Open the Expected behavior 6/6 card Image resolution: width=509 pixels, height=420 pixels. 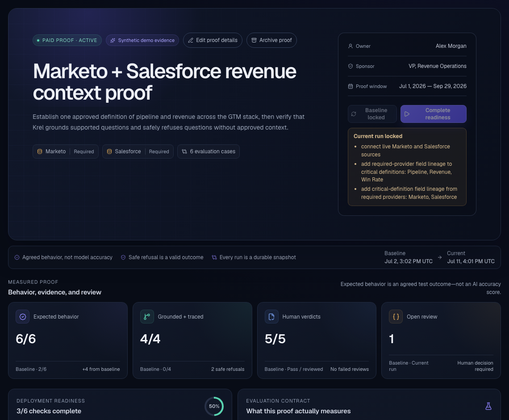point(68,340)
